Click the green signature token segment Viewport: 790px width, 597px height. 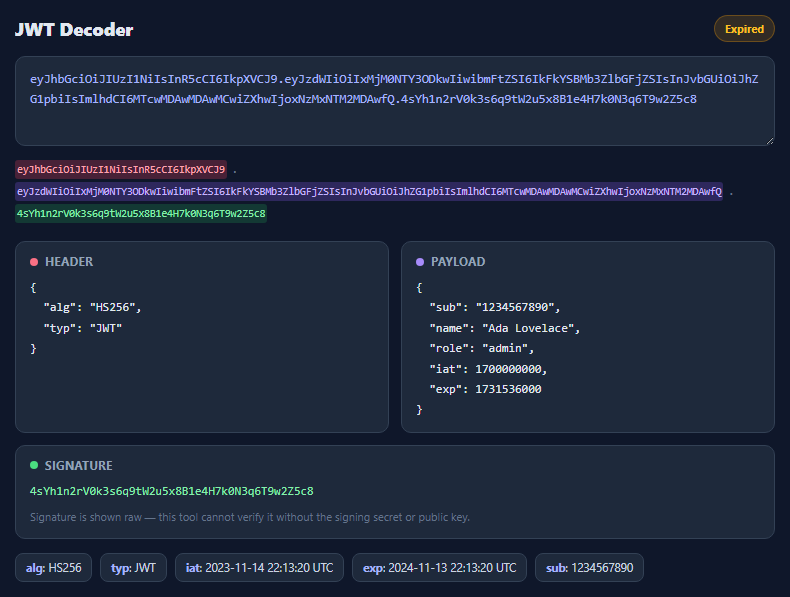tap(141, 214)
